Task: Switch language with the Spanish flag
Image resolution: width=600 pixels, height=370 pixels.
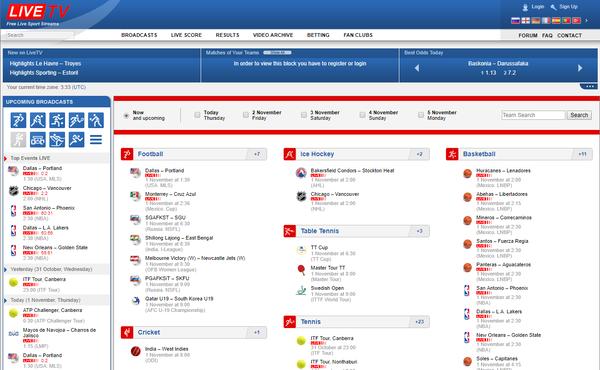Action: click(556, 20)
